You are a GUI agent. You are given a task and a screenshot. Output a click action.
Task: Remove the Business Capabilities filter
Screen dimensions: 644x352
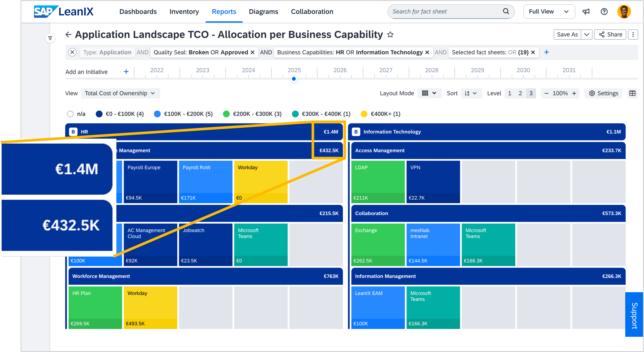click(427, 52)
